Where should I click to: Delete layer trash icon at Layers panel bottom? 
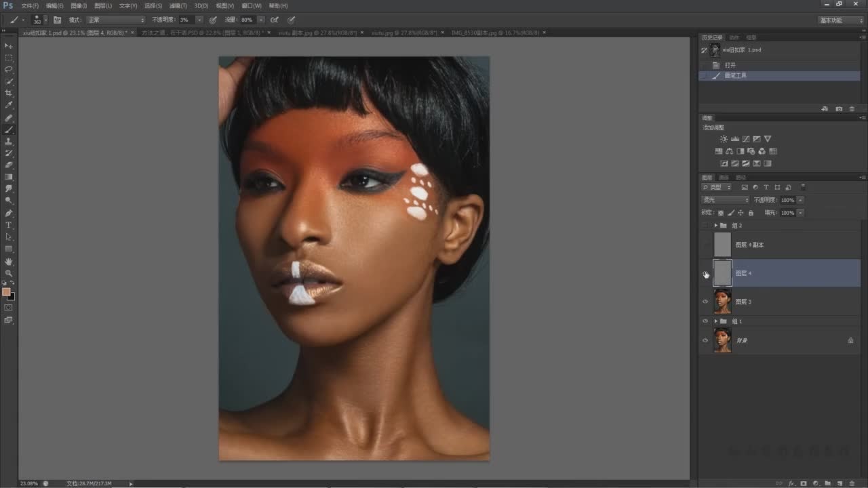[x=852, y=483]
